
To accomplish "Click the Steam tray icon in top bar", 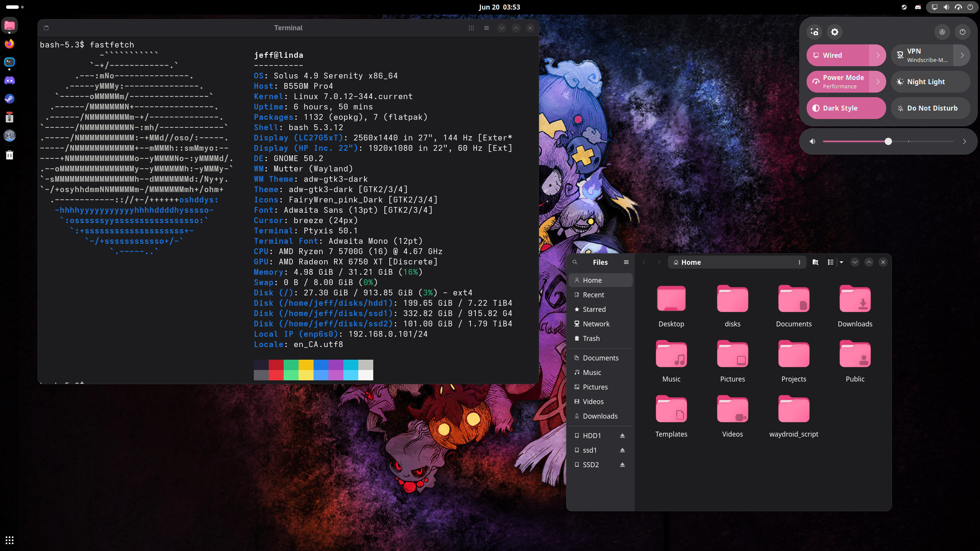I will tap(904, 7).
